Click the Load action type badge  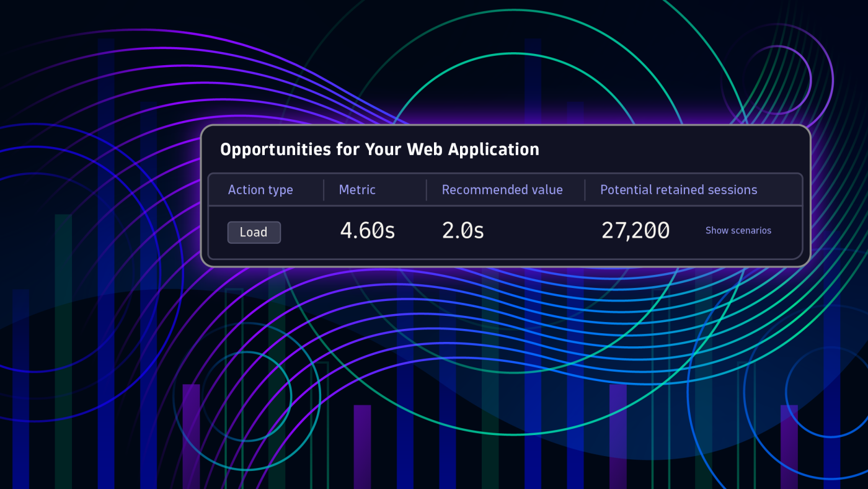(x=254, y=232)
